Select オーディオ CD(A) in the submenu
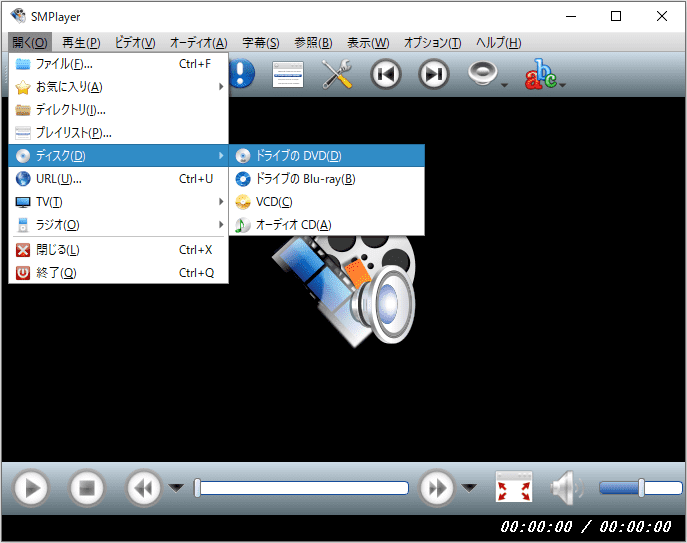687x543 pixels. [327, 225]
